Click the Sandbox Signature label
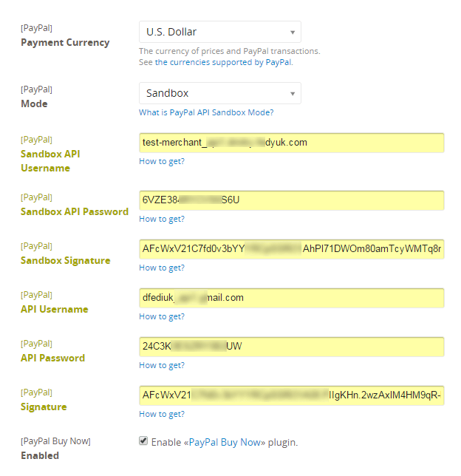 (65, 260)
